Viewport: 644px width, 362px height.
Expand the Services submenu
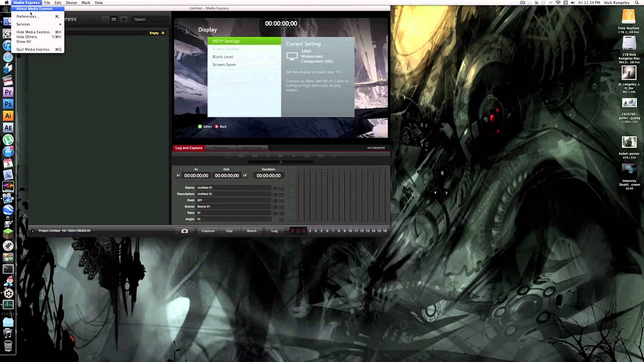pos(38,24)
